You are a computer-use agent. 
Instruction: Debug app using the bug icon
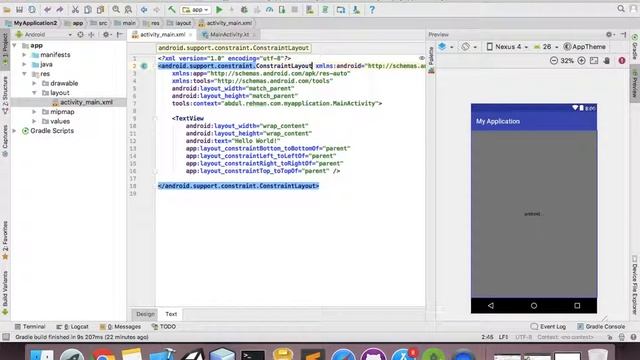(244, 9)
